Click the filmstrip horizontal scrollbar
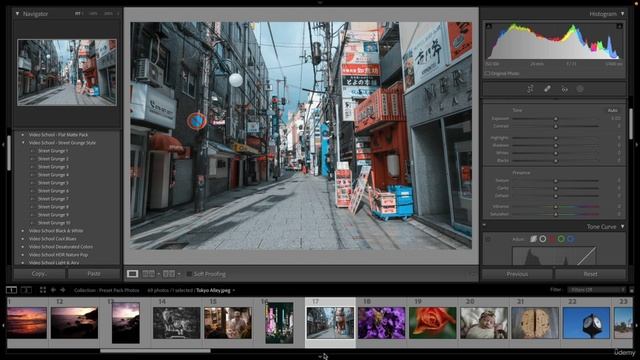This screenshot has width=640, height=360. click(155, 351)
